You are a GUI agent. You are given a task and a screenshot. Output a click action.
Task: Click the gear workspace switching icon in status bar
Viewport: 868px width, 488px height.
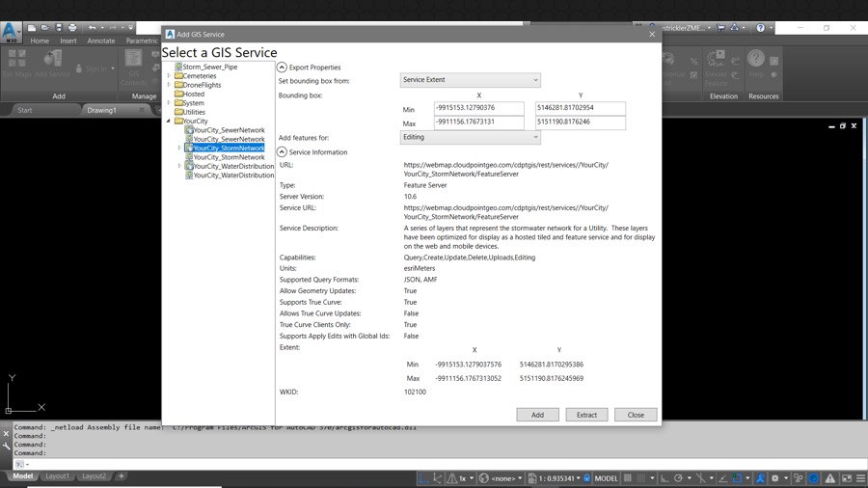coord(775,478)
